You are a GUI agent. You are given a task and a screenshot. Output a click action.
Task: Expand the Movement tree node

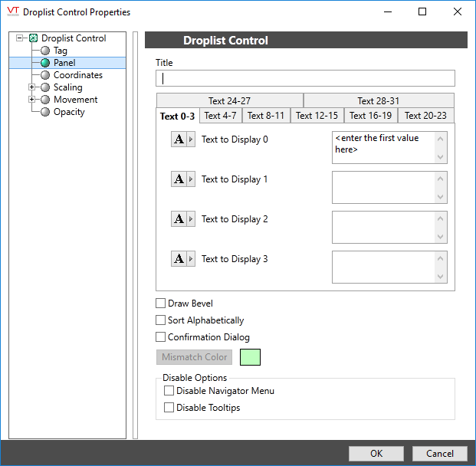click(31, 100)
